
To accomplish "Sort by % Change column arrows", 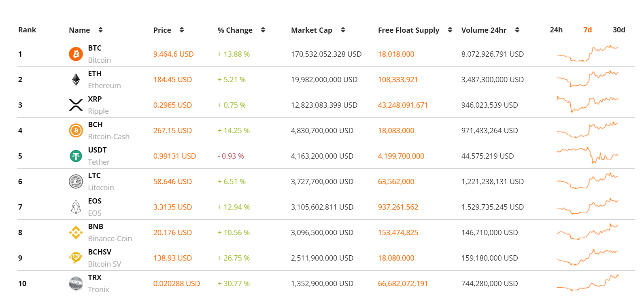I will (x=263, y=30).
